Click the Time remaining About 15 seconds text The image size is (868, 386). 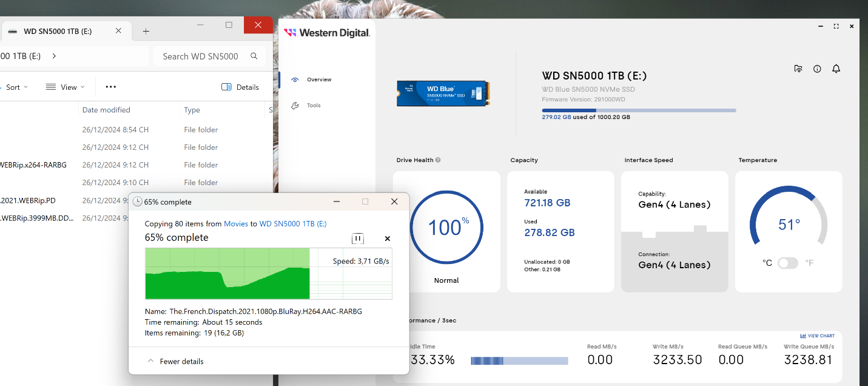click(x=203, y=322)
